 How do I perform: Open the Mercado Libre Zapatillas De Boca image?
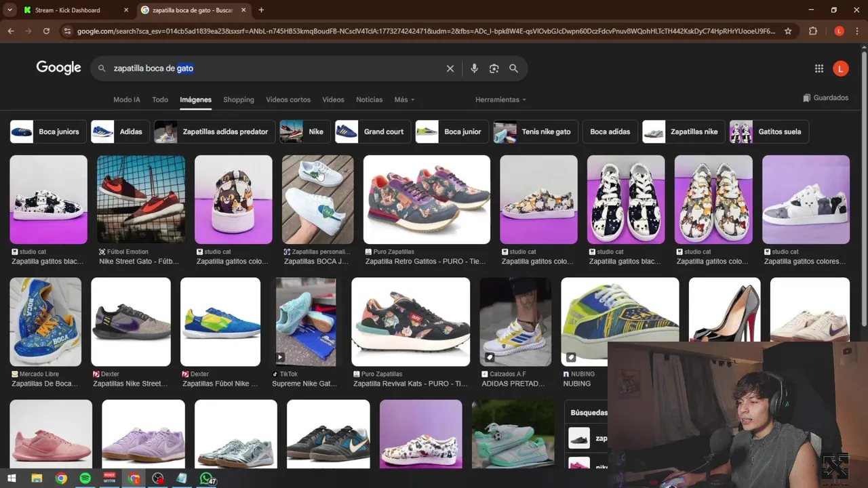(45, 322)
